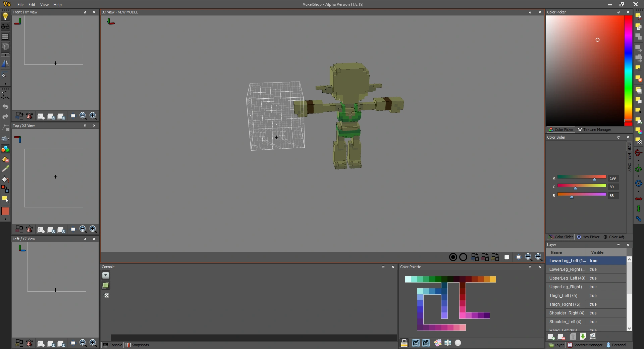Viewport: 644px width, 349px height.
Task: Toggle the light bulb icon in left toolbar
Action: coord(5,16)
